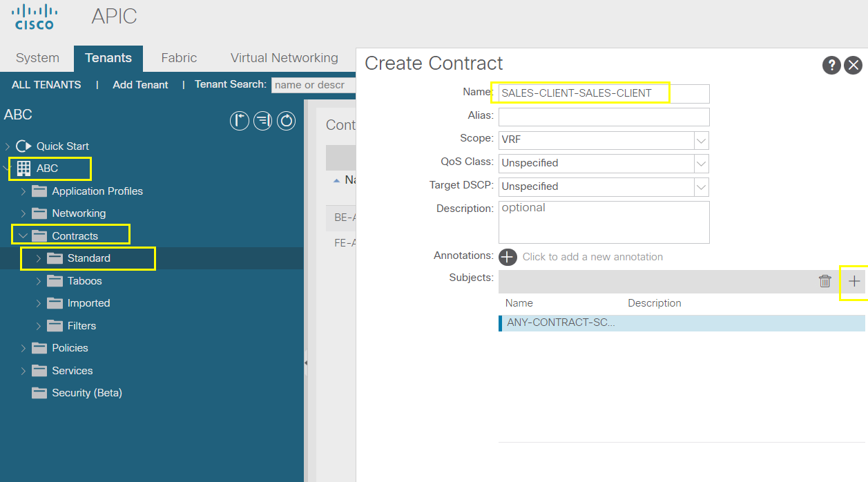Collapse the ABC tenant tree node
Screen dimensions: 868x482
tap(8, 168)
